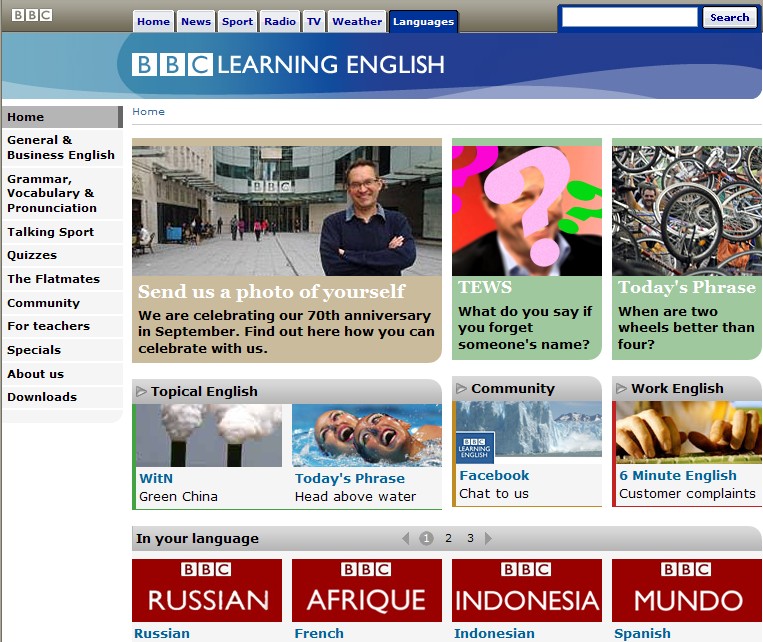
Task: Go to page 2 of languages
Action: click(x=448, y=538)
